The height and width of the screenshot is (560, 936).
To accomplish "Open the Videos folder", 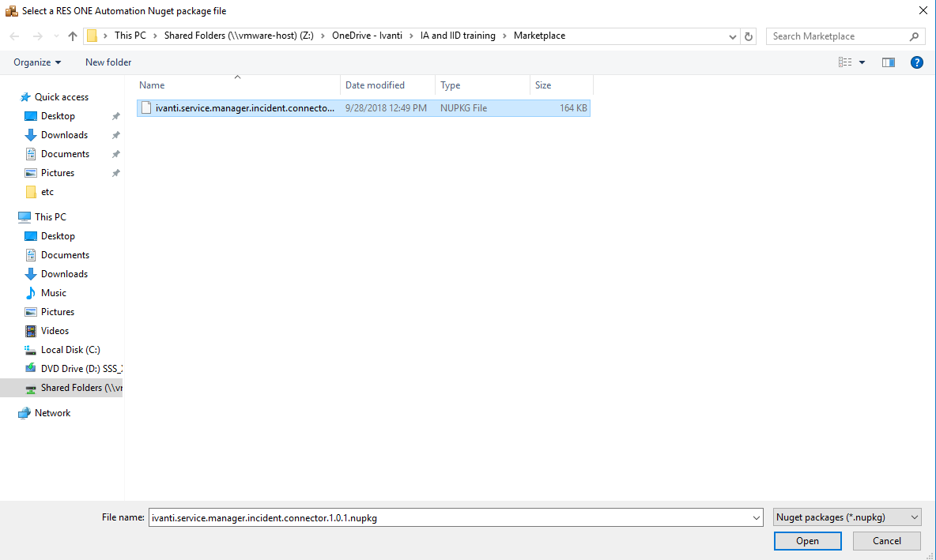I will [x=55, y=331].
